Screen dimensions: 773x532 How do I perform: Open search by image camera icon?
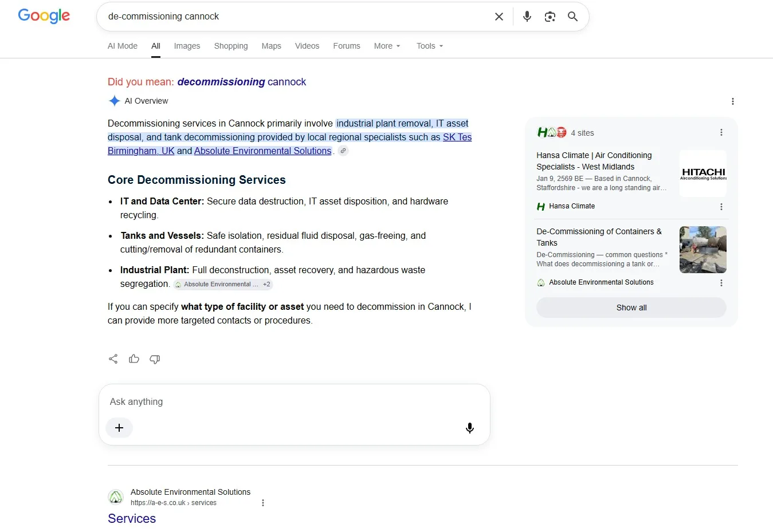click(x=550, y=17)
